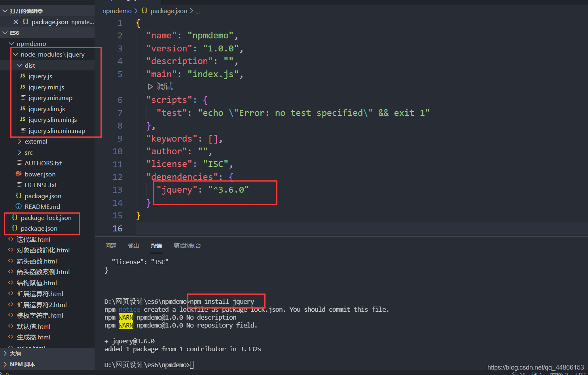Expand the 大纲 outline section
The width and height of the screenshot is (588, 375).
pyautogui.click(x=5, y=353)
